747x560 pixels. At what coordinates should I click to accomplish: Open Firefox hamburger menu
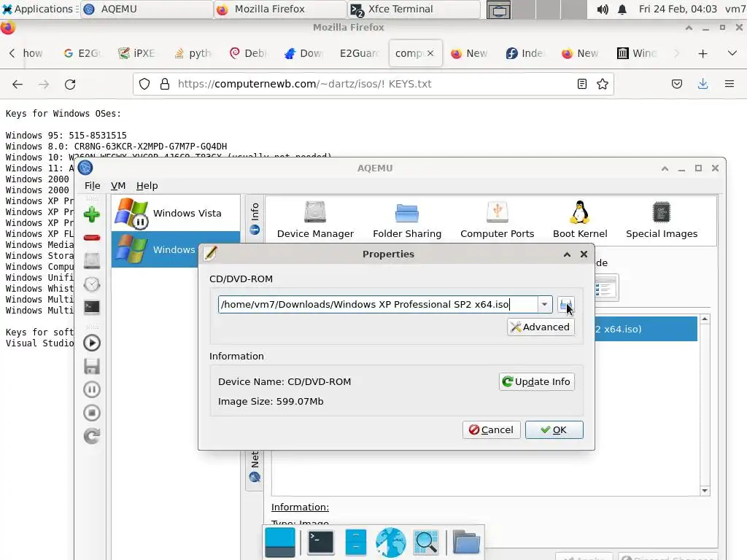click(729, 85)
